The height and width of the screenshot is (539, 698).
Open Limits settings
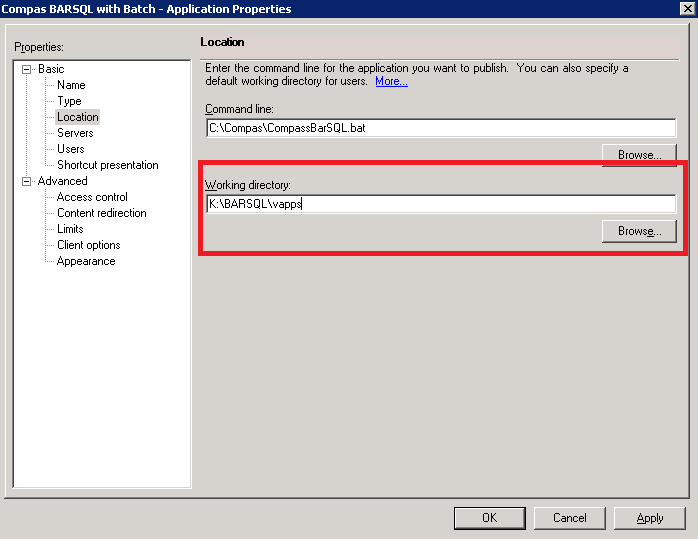70,229
